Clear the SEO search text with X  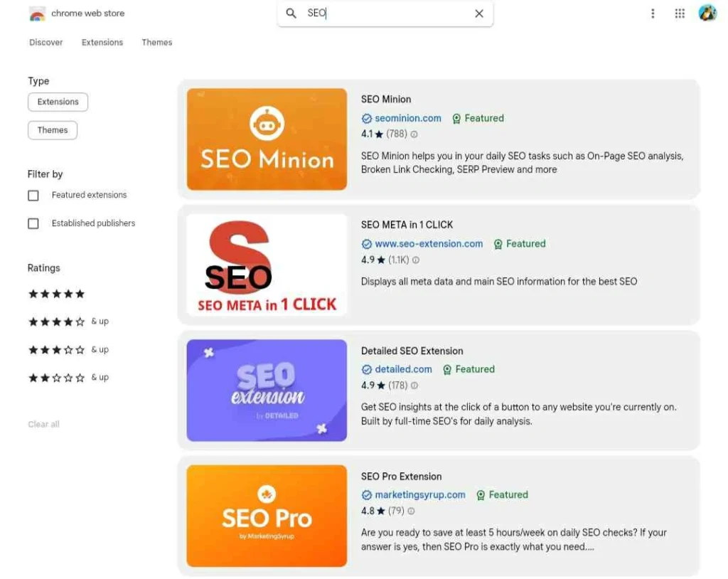(479, 14)
